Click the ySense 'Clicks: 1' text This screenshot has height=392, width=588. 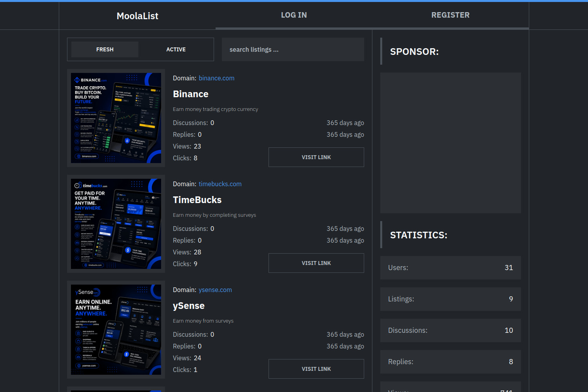point(185,370)
